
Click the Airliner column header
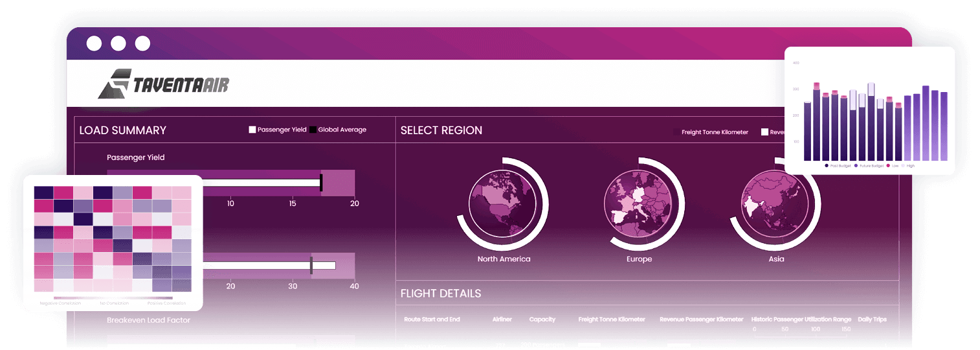(502, 320)
